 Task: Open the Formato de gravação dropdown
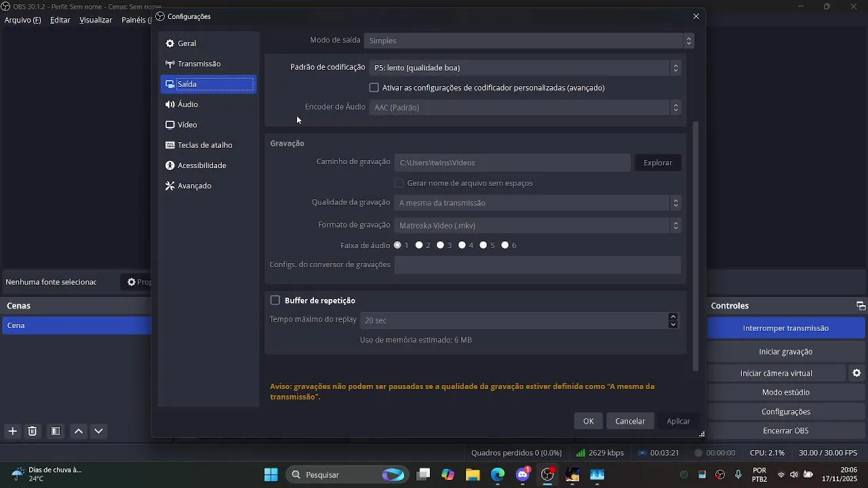pyautogui.click(x=538, y=225)
